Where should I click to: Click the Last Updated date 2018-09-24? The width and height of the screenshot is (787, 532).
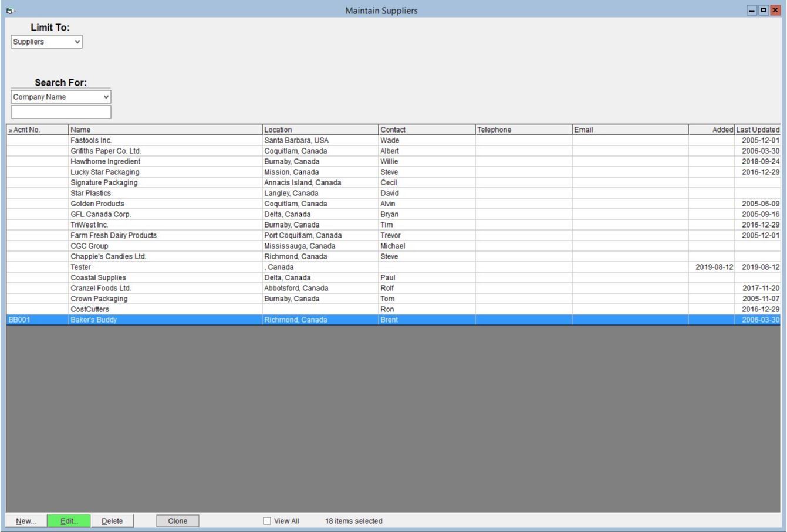click(761, 161)
